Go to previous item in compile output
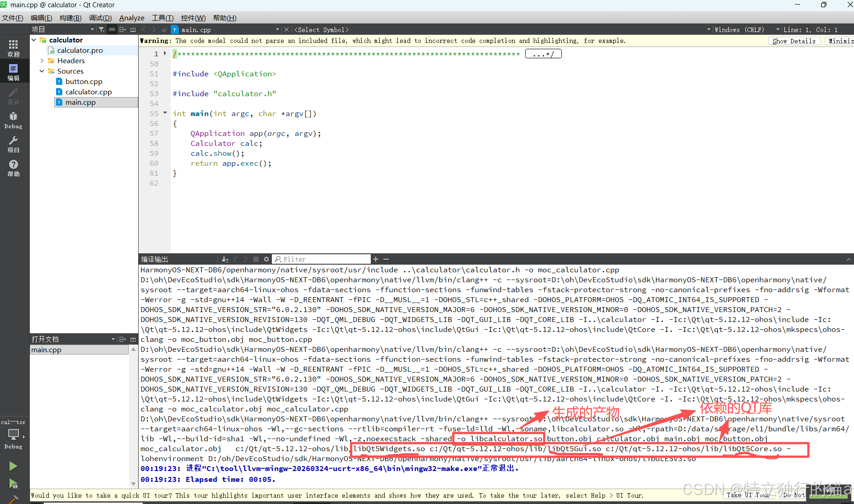Viewport: 854px width, 504px height. pos(235,259)
